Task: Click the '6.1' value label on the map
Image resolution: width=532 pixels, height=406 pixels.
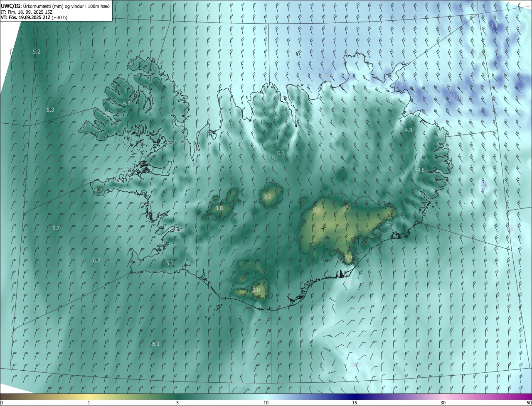Action: [156, 344]
